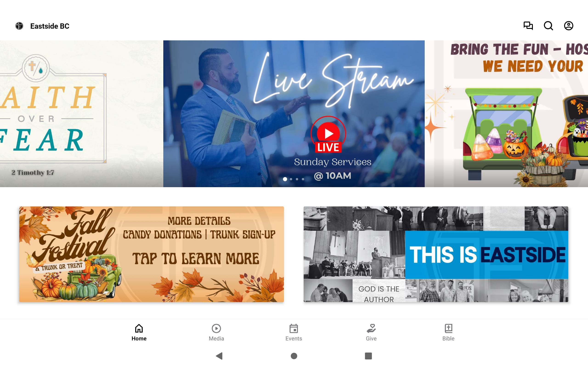Open the user profile icon
Screen dimensions: 588x367
(x=568, y=26)
